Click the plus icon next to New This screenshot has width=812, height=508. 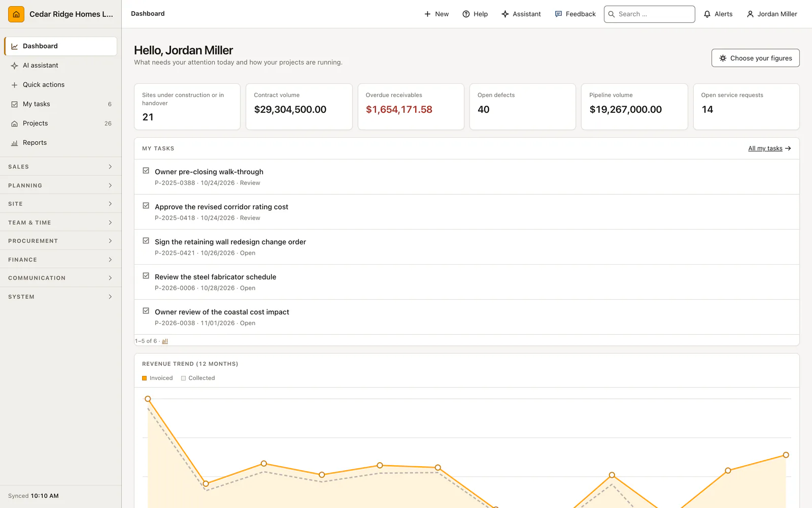pyautogui.click(x=427, y=14)
